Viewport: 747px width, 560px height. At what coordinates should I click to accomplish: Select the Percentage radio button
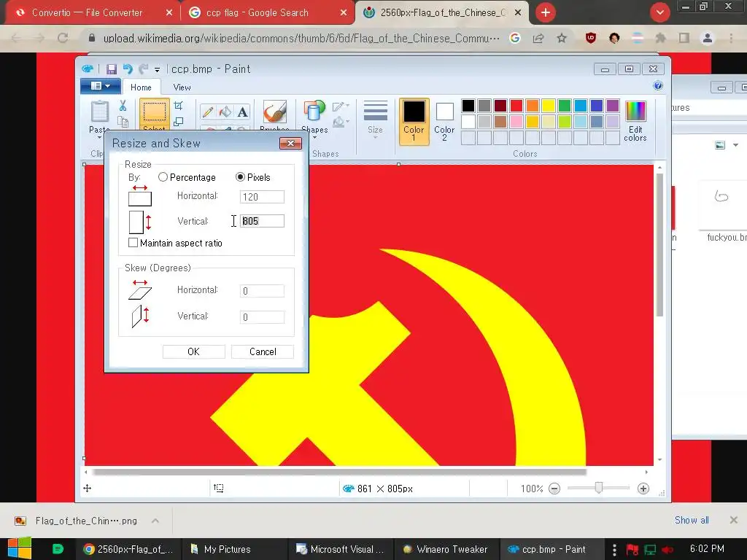[163, 177]
